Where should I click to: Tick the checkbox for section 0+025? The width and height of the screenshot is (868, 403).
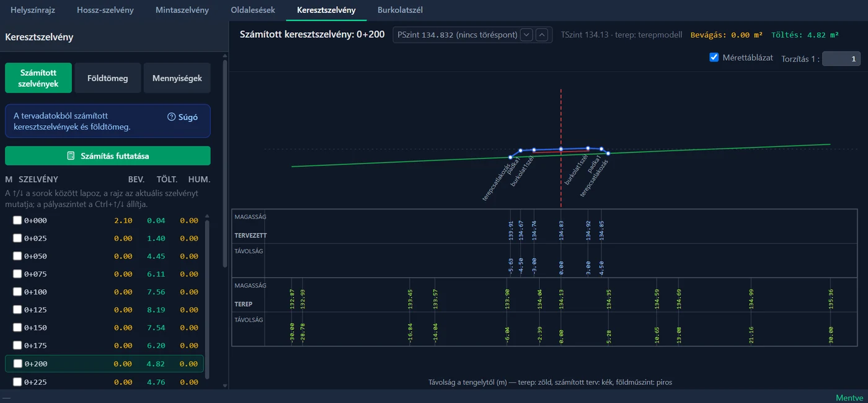[x=17, y=238]
